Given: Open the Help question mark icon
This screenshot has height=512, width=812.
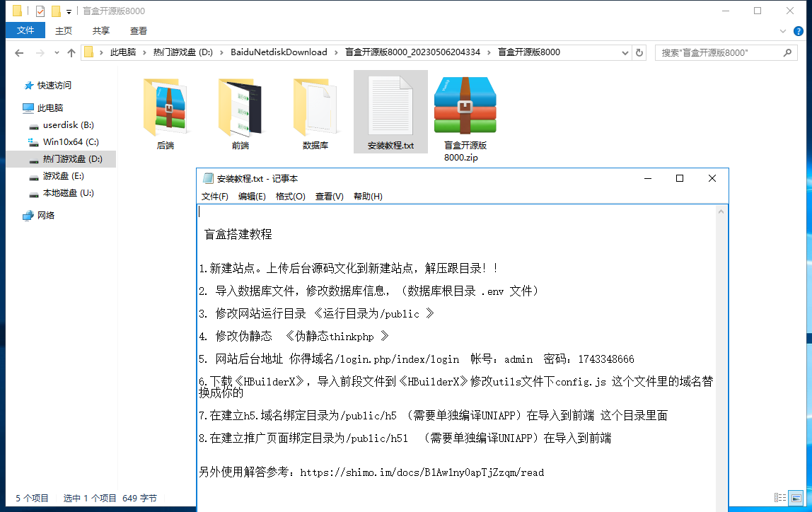Looking at the screenshot, I should [799, 31].
